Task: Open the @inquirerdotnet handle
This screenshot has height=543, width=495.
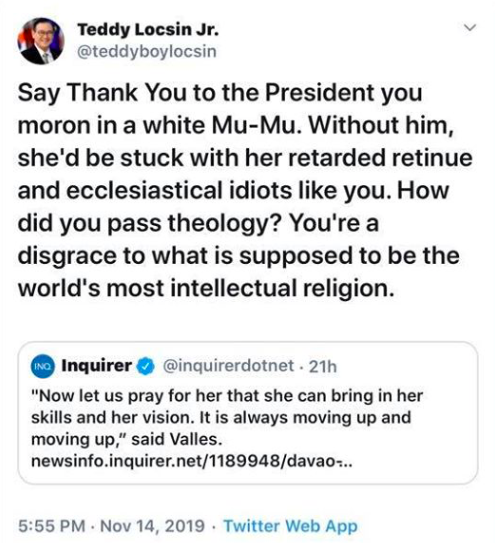Action: pos(228,366)
